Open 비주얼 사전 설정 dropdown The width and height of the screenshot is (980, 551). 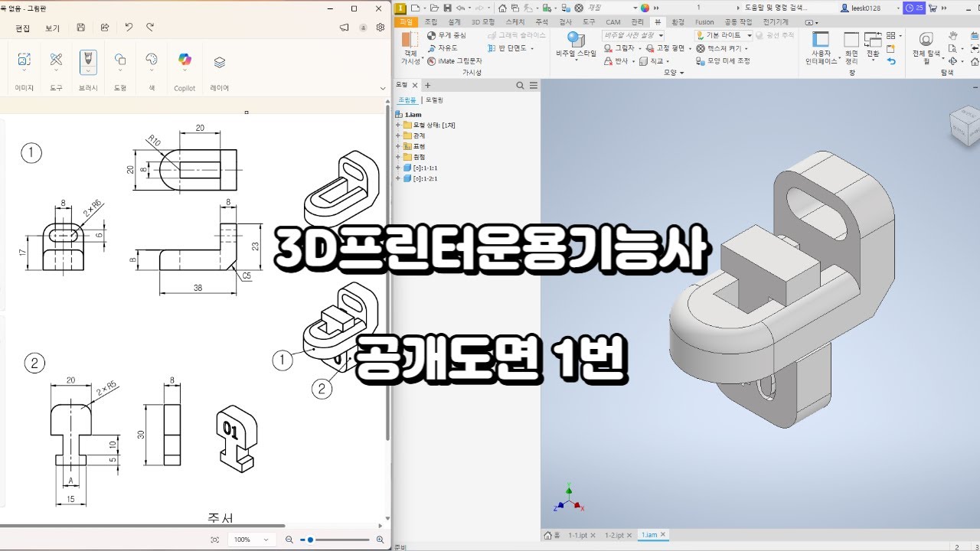pos(633,35)
